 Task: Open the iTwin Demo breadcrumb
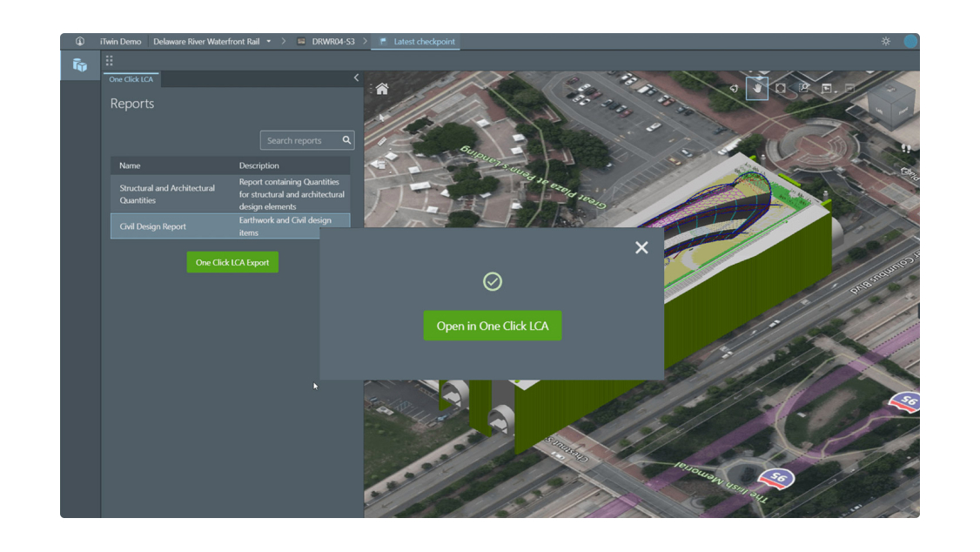(121, 41)
